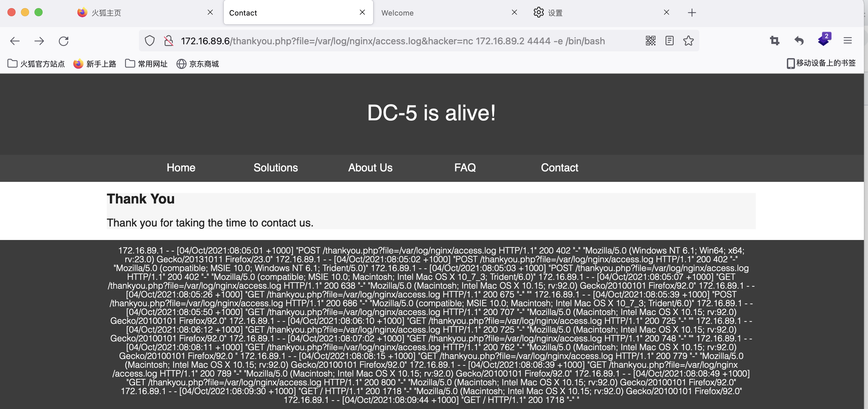
Task: Open the 常用网址 bookmarks folder
Action: (x=146, y=64)
